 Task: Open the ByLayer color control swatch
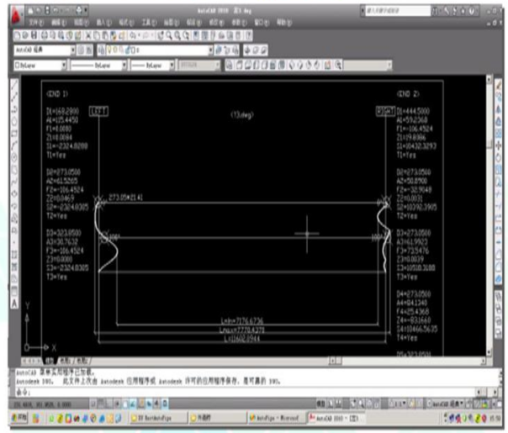pos(40,65)
